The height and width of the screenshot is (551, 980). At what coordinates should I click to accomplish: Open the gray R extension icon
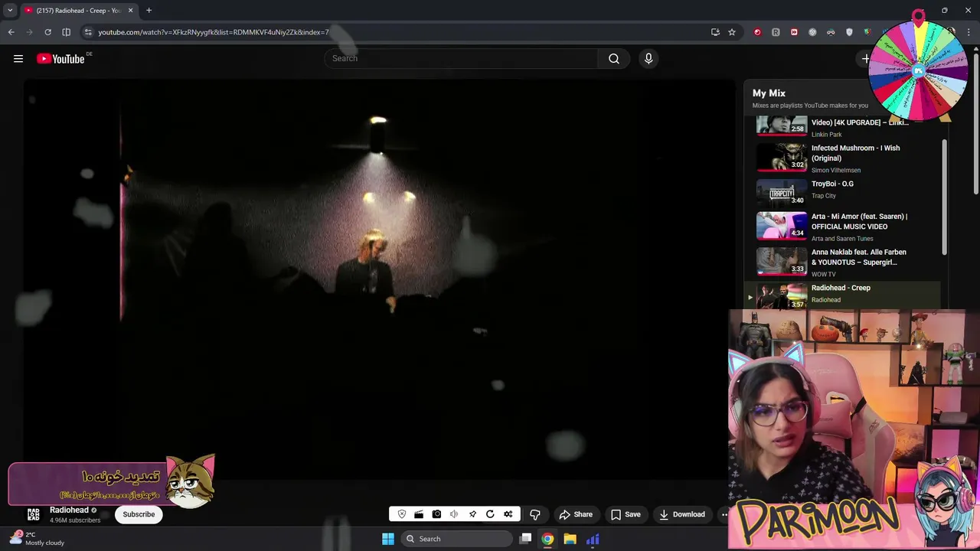[776, 32]
